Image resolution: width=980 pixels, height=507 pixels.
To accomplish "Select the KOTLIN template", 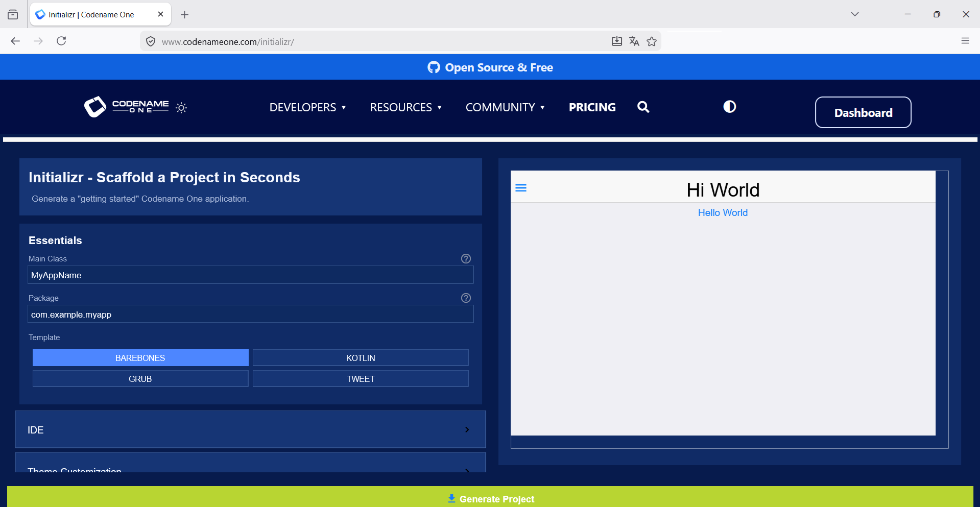I will click(361, 358).
